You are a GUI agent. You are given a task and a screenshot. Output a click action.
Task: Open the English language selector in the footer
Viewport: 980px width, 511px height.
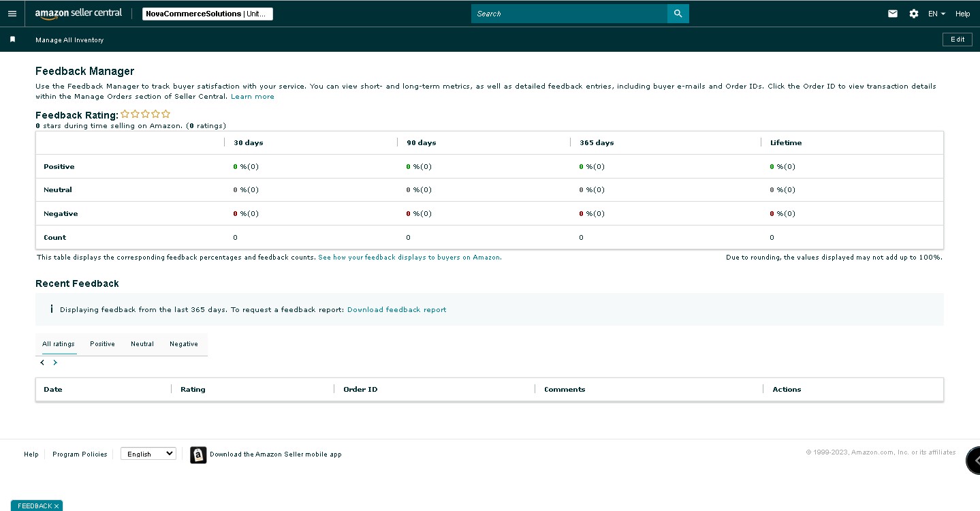click(148, 454)
